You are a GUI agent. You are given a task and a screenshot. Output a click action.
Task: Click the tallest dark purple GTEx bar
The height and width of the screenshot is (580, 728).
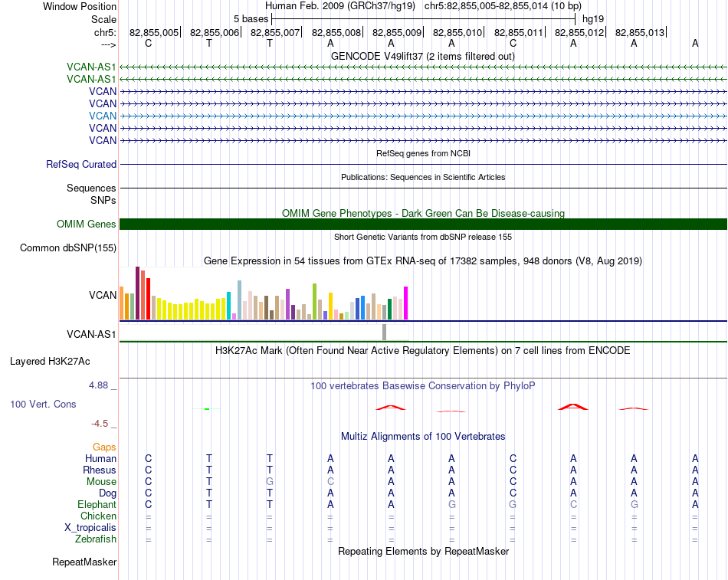click(137, 293)
